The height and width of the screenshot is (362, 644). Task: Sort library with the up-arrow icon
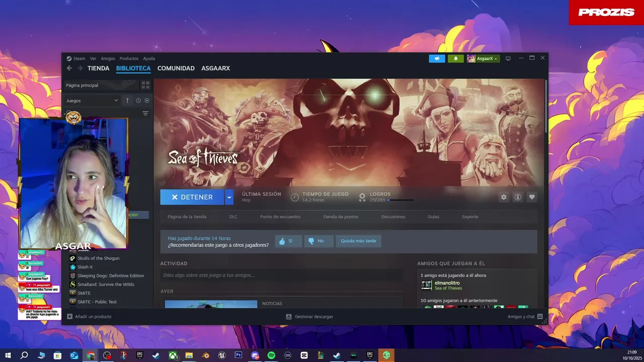127,101
